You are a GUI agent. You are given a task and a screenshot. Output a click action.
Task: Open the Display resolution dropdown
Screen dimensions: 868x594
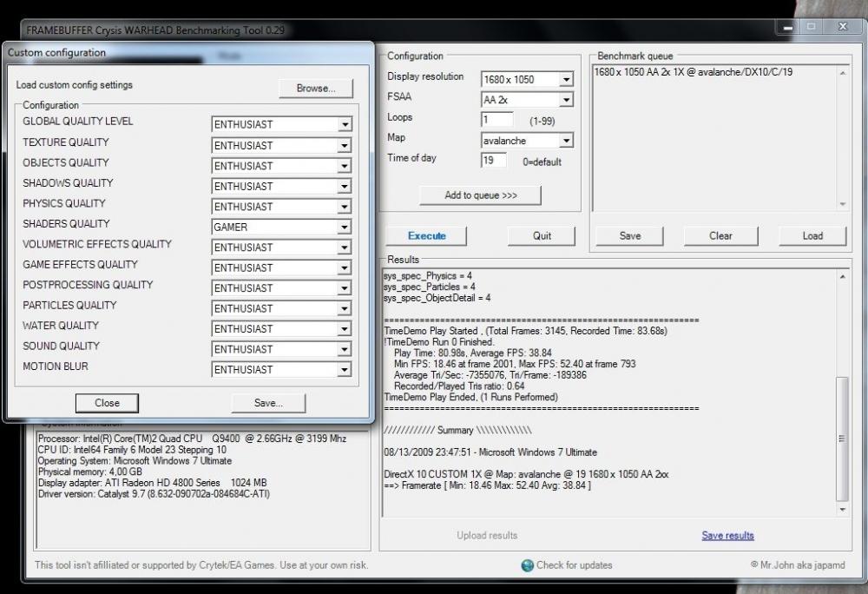click(x=527, y=79)
